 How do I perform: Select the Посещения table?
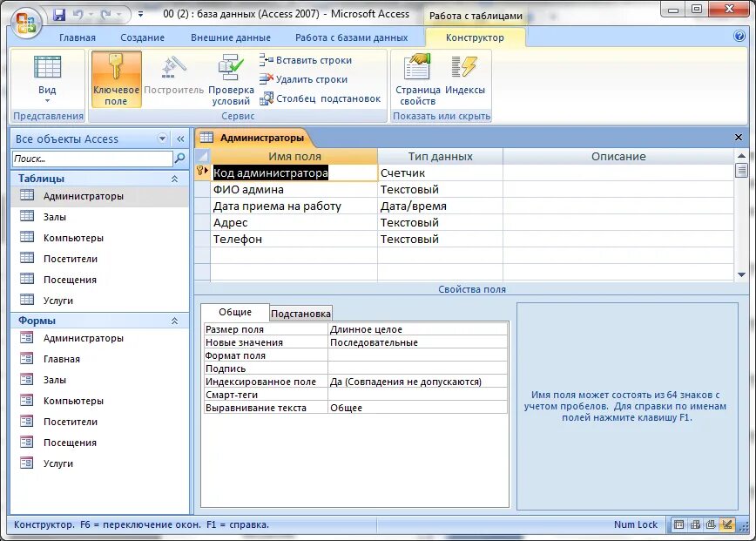pos(99,280)
